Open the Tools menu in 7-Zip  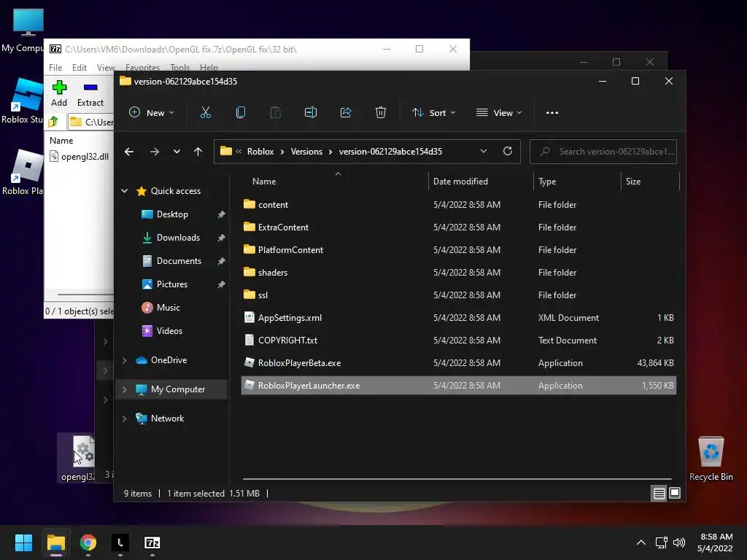tap(179, 68)
